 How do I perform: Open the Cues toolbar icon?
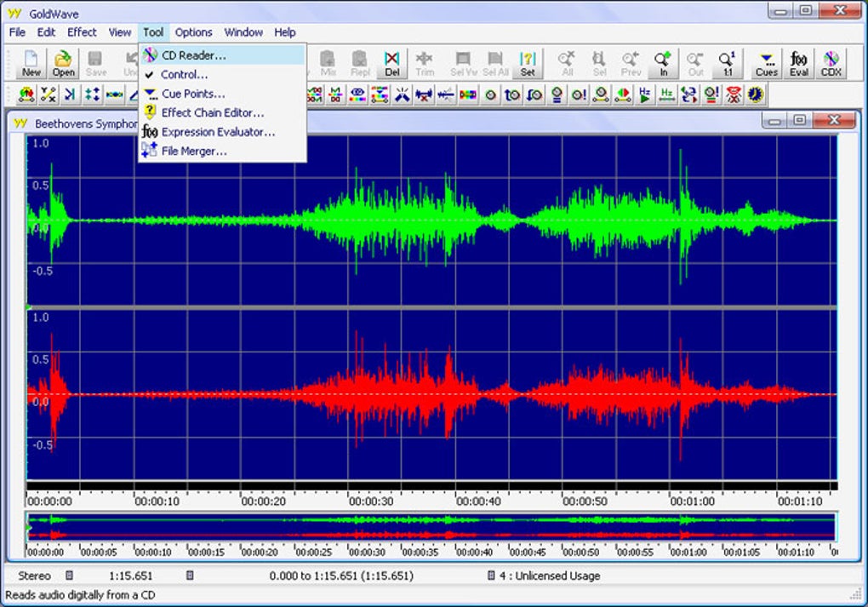click(767, 63)
